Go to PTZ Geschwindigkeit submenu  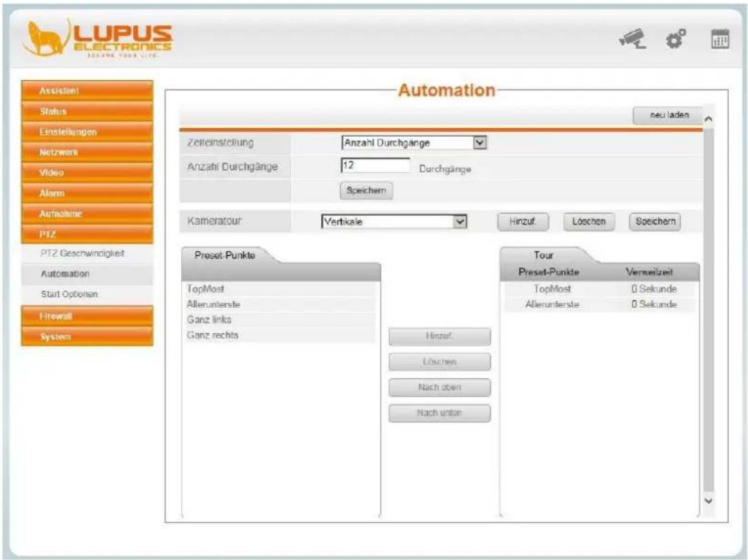click(87, 254)
